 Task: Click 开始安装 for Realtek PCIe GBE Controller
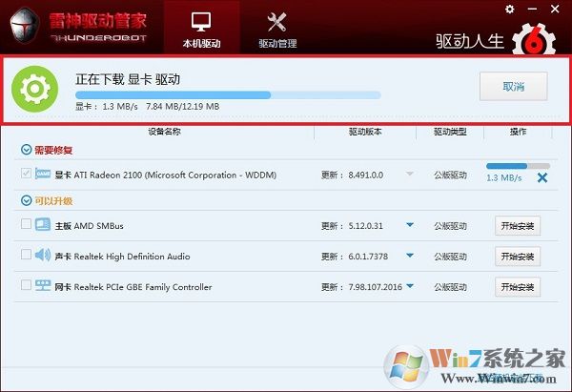click(518, 287)
